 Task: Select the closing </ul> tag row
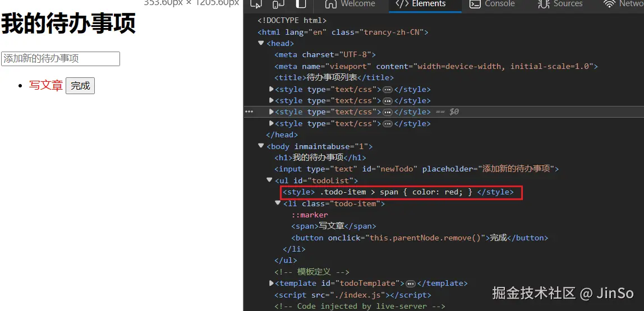(x=286, y=261)
